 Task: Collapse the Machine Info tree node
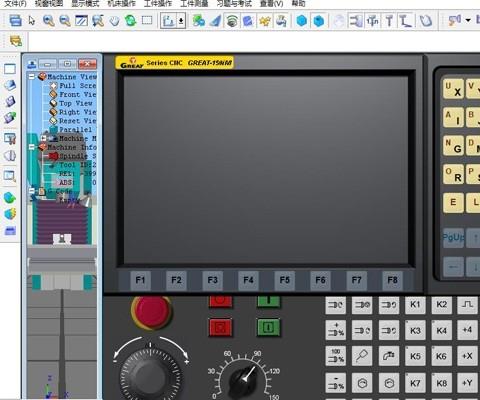pos(32,147)
